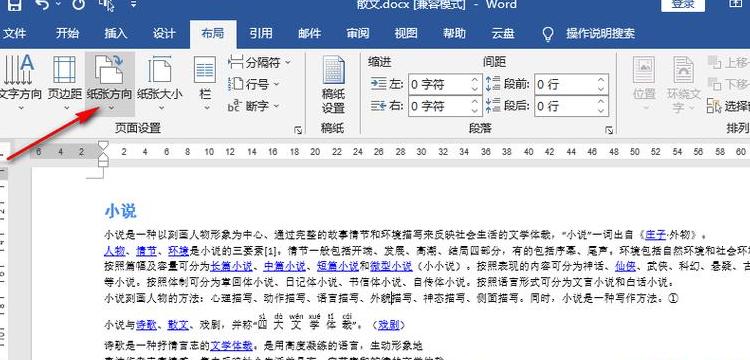
Task: Click the save disk icon
Action: tap(14, 5)
